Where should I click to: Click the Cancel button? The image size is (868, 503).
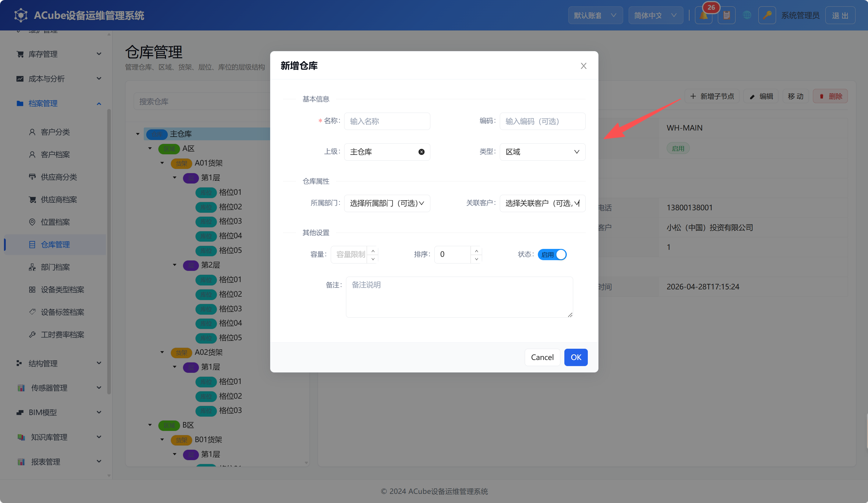point(542,357)
